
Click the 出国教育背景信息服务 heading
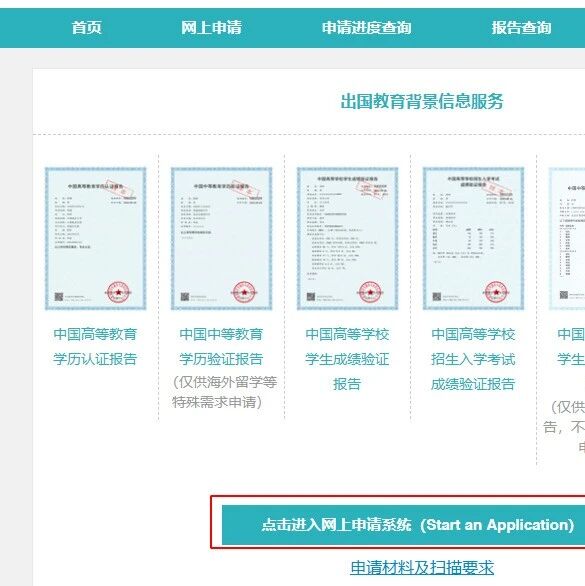(422, 102)
